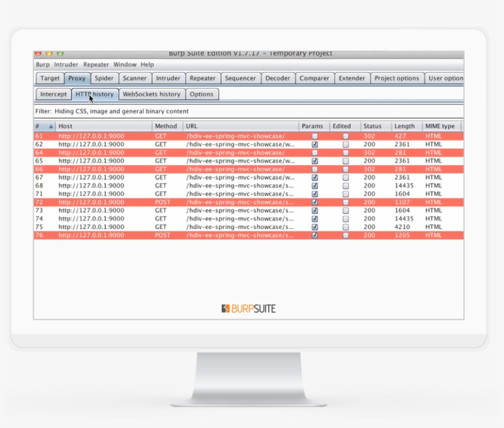This screenshot has height=428, width=504.
Task: Click length 4210 in row 75
Action: click(402, 227)
